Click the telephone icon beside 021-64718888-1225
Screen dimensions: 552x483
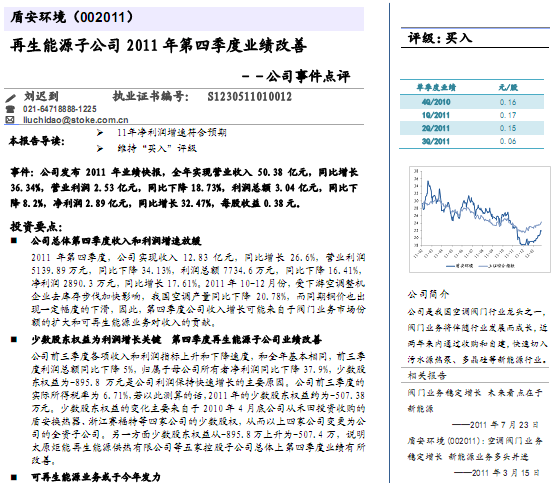pyautogui.click(x=11, y=109)
